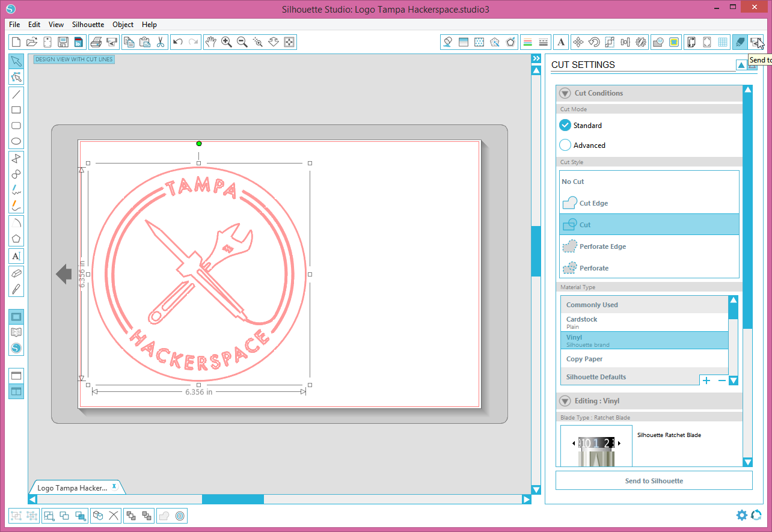Paste using the clipboard icon
772x532 pixels.
click(144, 42)
